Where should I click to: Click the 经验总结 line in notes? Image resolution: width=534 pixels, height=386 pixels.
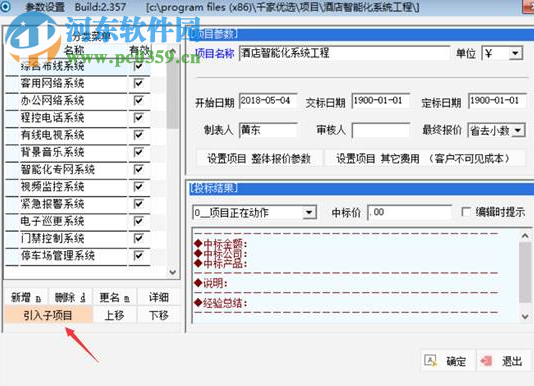pyautogui.click(x=221, y=303)
